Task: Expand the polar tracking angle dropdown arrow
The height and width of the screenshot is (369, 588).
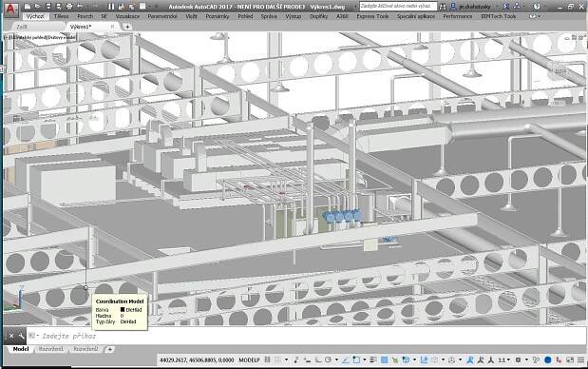Action: [336, 360]
